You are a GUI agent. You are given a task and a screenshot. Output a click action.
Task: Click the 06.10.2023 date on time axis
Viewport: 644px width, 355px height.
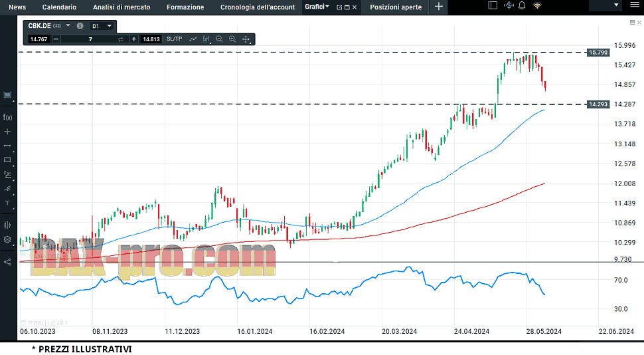click(38, 332)
